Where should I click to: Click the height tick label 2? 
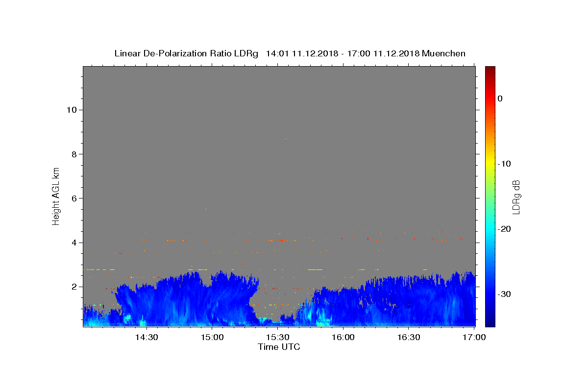[73, 287]
